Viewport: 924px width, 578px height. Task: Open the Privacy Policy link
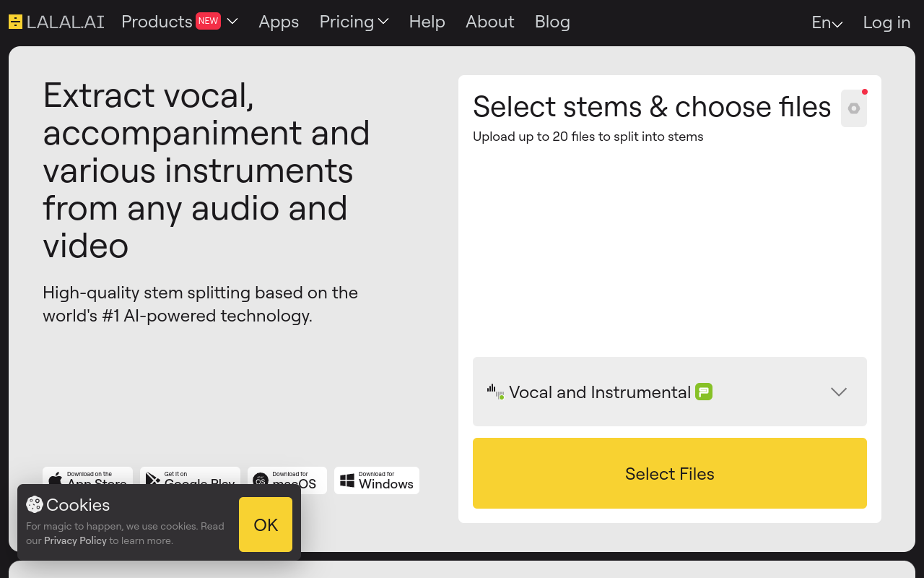point(75,540)
